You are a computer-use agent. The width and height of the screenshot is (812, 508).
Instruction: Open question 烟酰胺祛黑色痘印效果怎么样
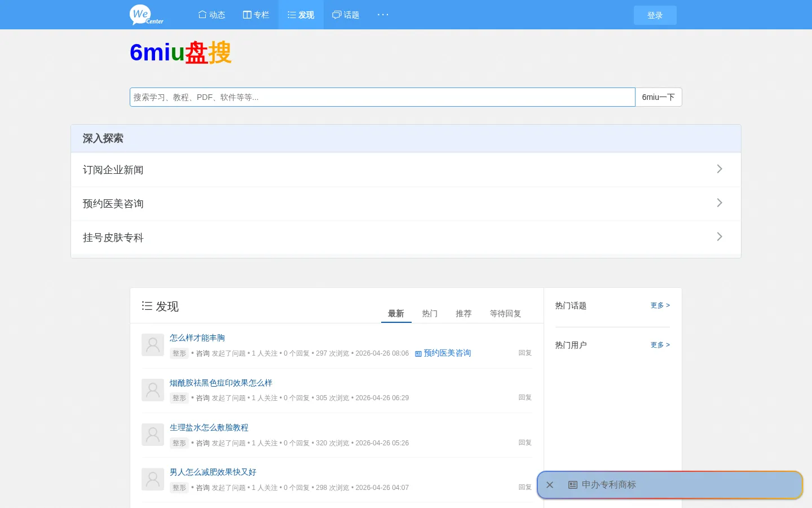coord(221,383)
